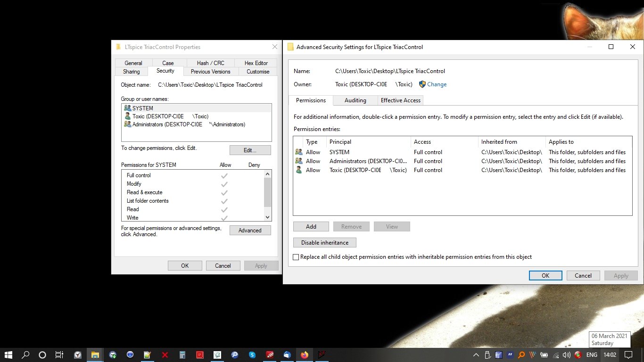Launch Cortana circle on taskbar

pos(42,354)
